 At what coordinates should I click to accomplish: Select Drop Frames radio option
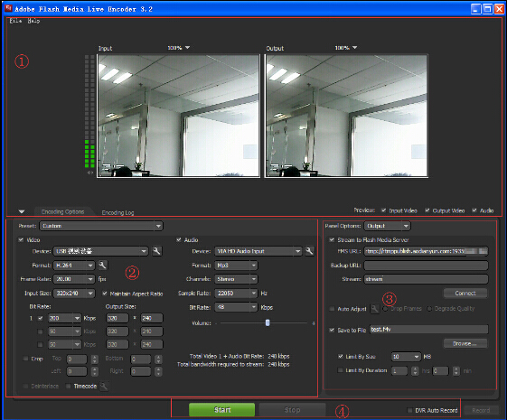tap(385, 309)
